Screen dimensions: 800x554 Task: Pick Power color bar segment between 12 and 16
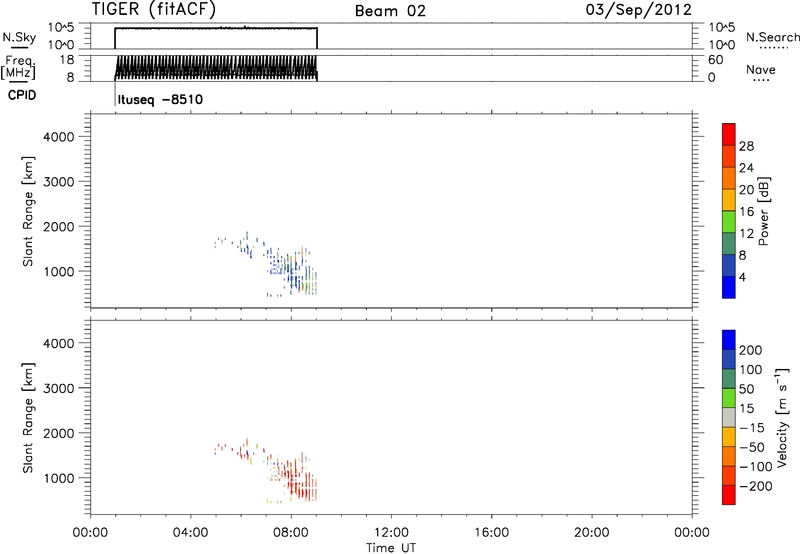point(729,221)
